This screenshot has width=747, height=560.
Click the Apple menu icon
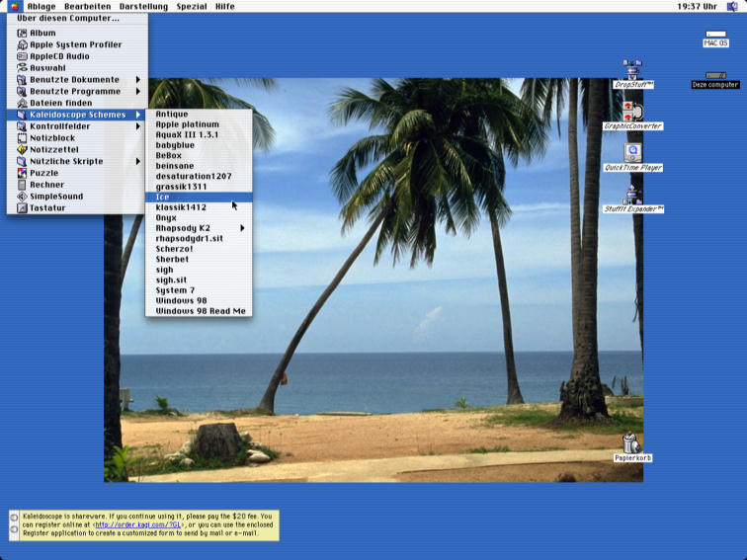(x=14, y=6)
